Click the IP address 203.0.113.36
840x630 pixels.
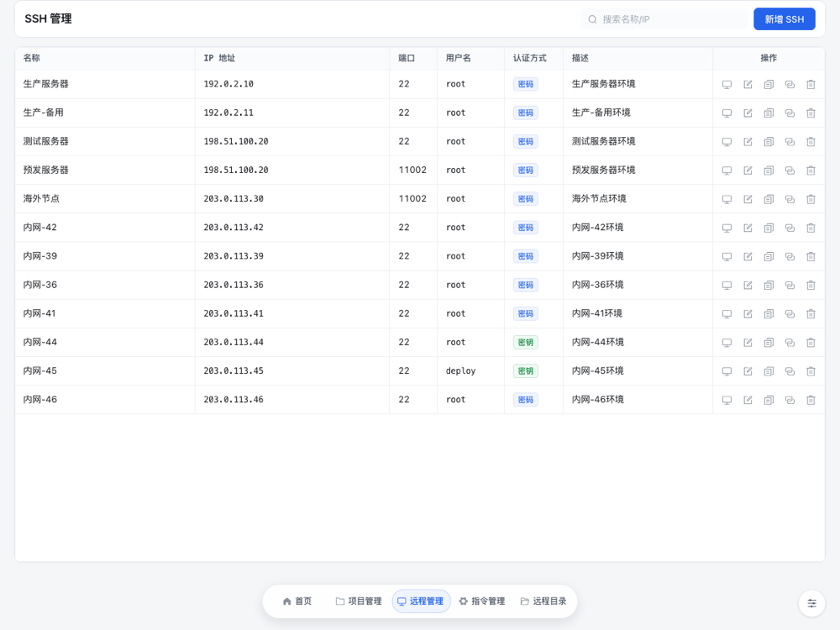234,285
